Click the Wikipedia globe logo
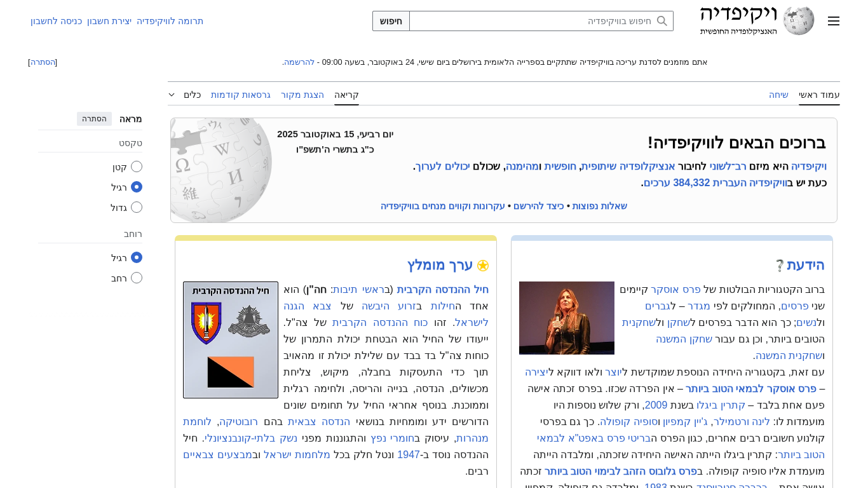Screen dimensions: 868x488 [x=798, y=21]
